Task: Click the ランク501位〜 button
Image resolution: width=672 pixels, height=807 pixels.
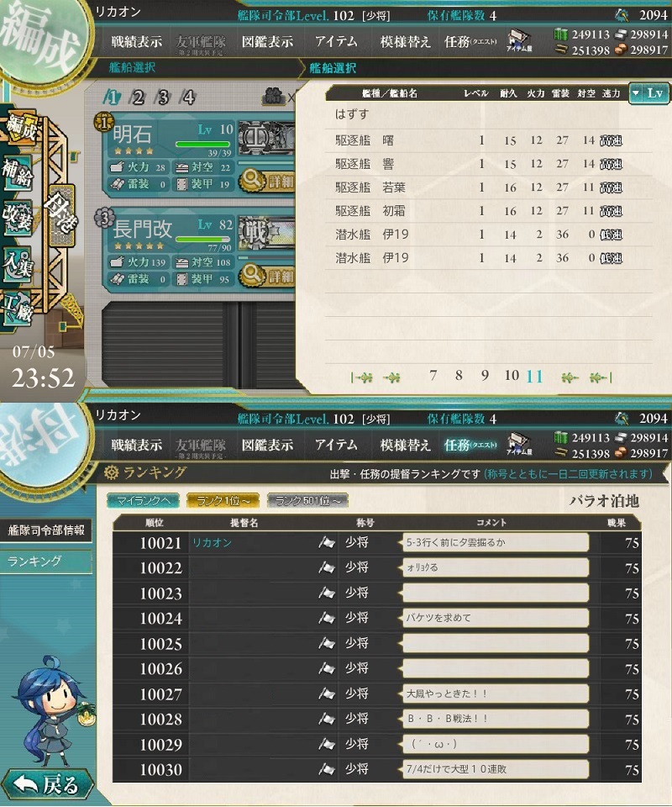Action: [x=307, y=500]
